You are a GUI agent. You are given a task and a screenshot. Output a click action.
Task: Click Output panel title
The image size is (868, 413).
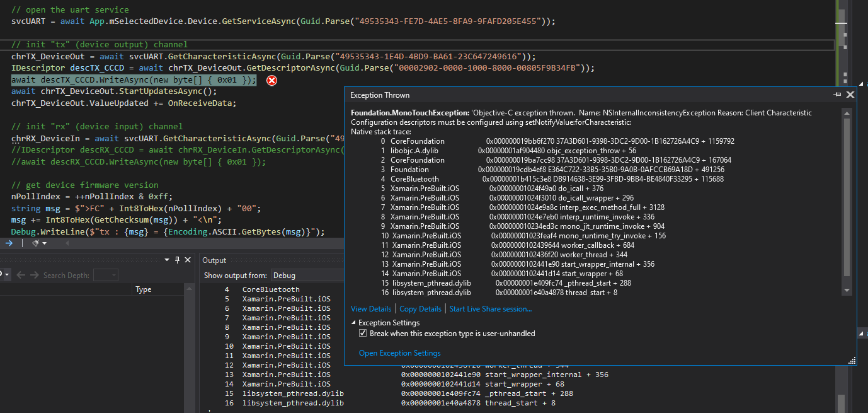[214, 260]
